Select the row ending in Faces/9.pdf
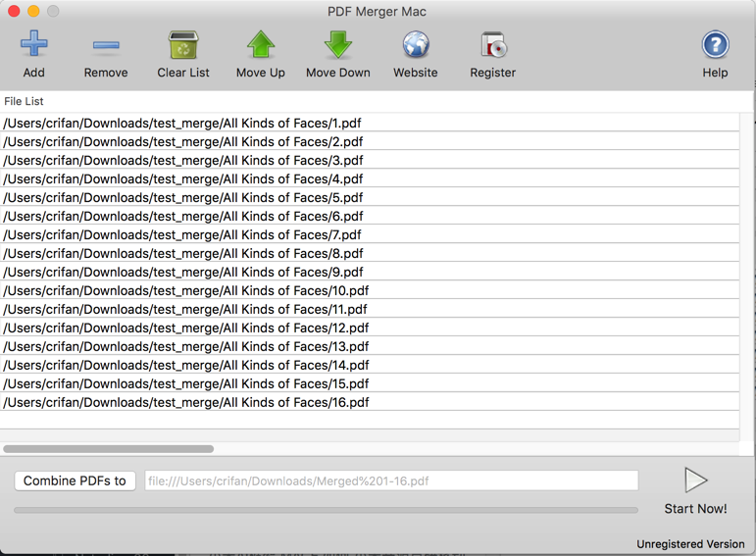The height and width of the screenshot is (556, 756). point(370,272)
